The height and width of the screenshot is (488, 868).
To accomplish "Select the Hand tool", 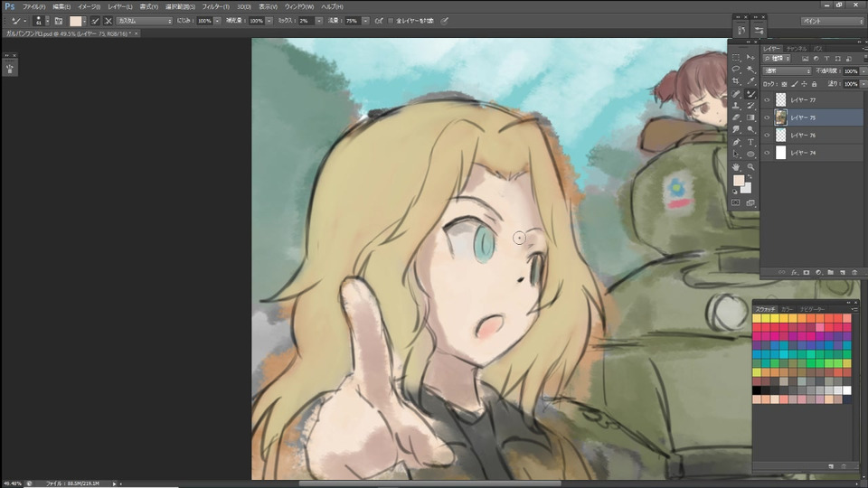I will click(736, 166).
